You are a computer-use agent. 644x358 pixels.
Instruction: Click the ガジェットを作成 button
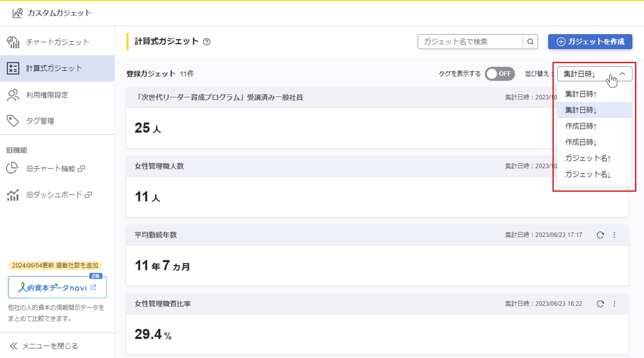click(590, 42)
